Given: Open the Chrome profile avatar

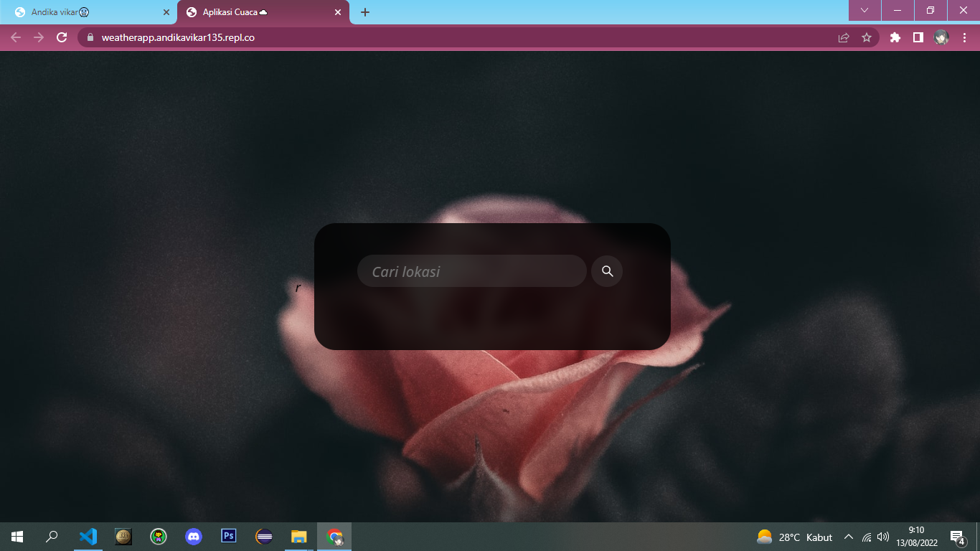Looking at the screenshot, I should pos(941,37).
